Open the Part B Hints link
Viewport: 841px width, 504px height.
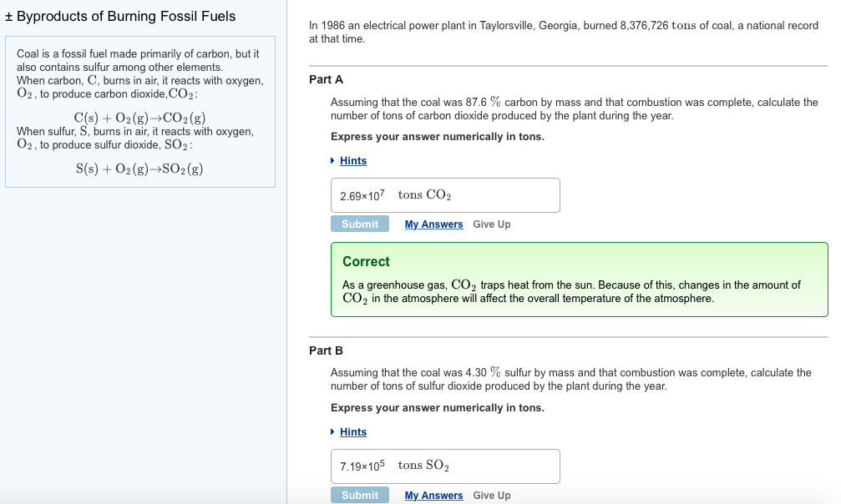click(353, 432)
